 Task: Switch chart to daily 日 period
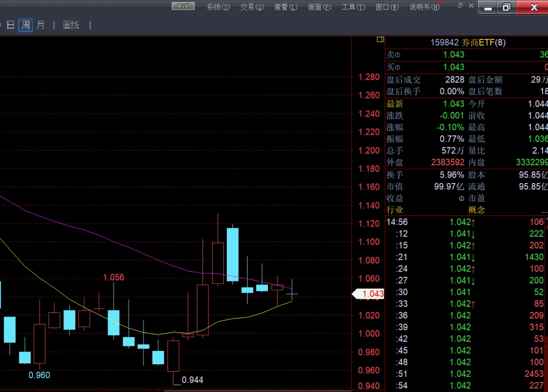pos(11,25)
